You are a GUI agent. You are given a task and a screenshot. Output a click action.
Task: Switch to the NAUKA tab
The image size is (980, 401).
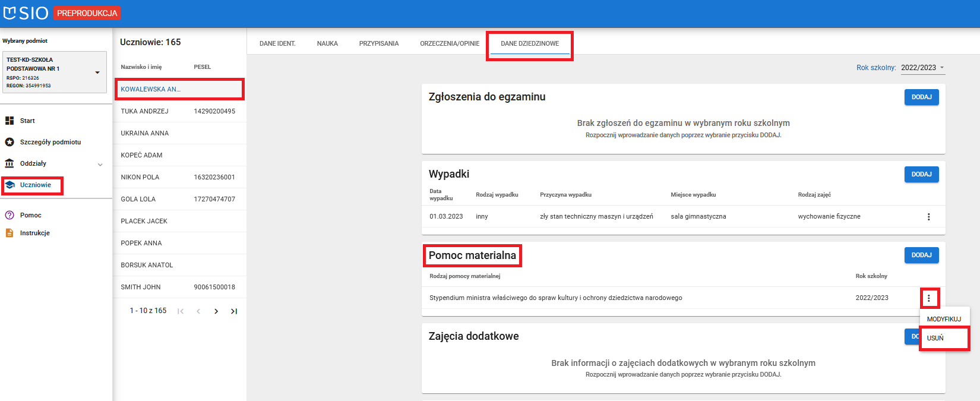[327, 43]
